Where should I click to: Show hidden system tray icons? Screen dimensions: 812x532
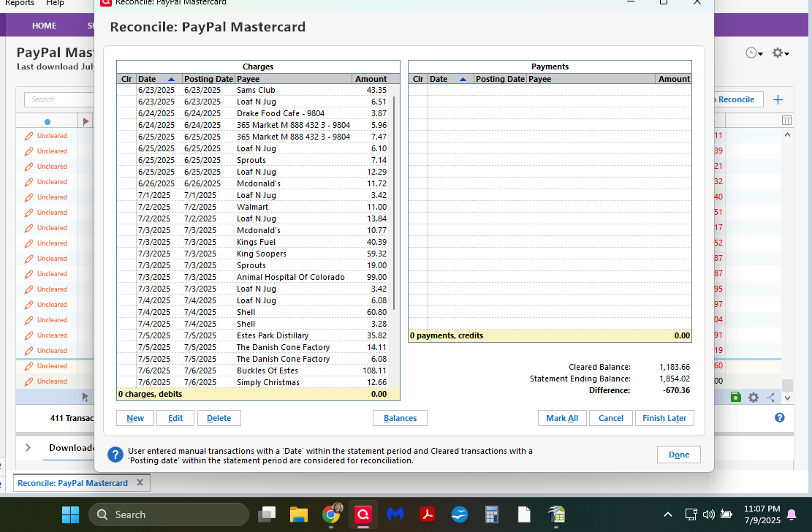point(668,514)
